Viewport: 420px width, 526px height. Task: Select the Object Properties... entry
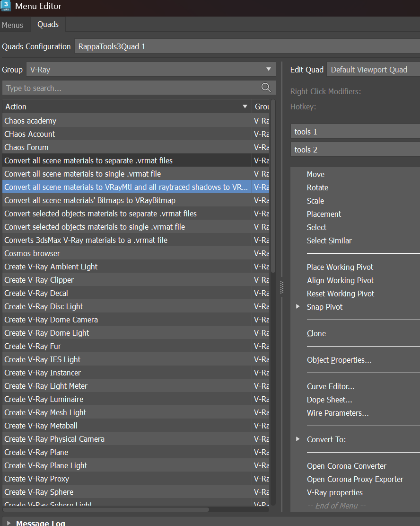pyautogui.click(x=339, y=360)
